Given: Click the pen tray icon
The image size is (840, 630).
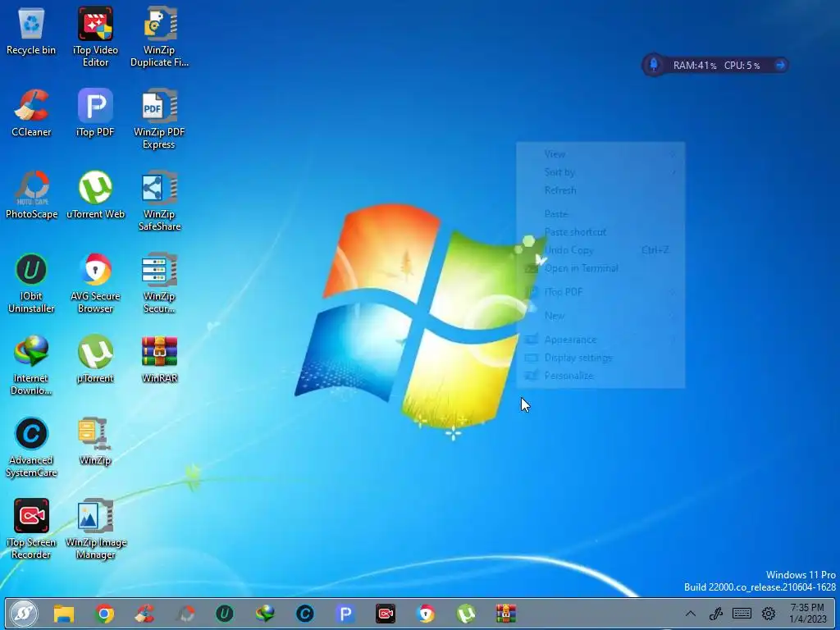Looking at the screenshot, I should click(715, 614).
